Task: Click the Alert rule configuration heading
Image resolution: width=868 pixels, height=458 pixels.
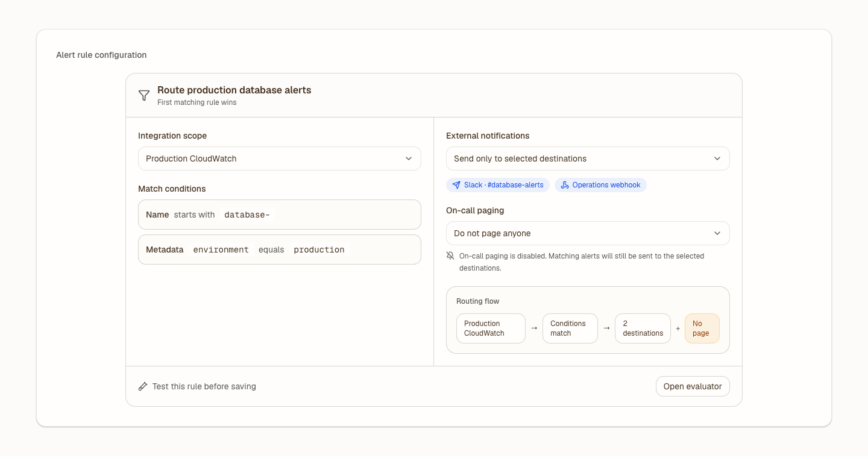Action: [101, 55]
